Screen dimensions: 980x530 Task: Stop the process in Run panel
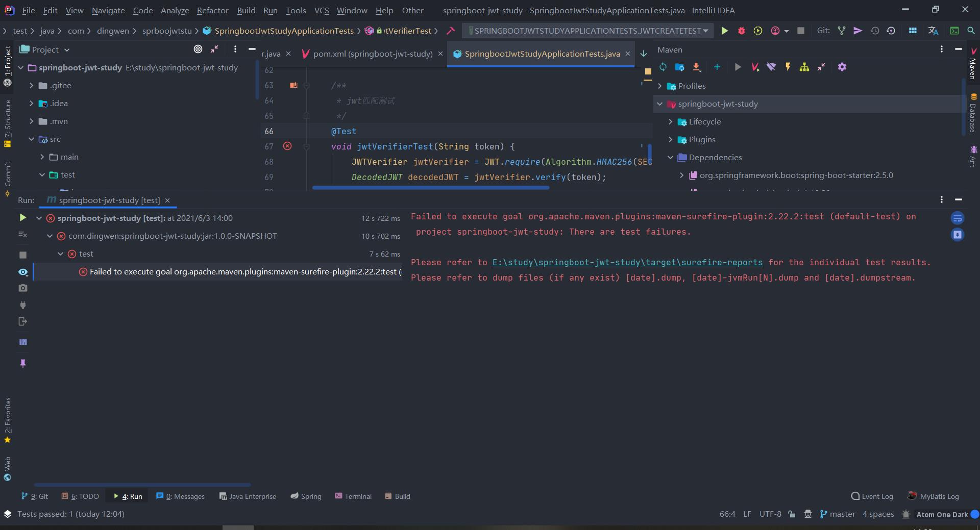[x=22, y=255]
